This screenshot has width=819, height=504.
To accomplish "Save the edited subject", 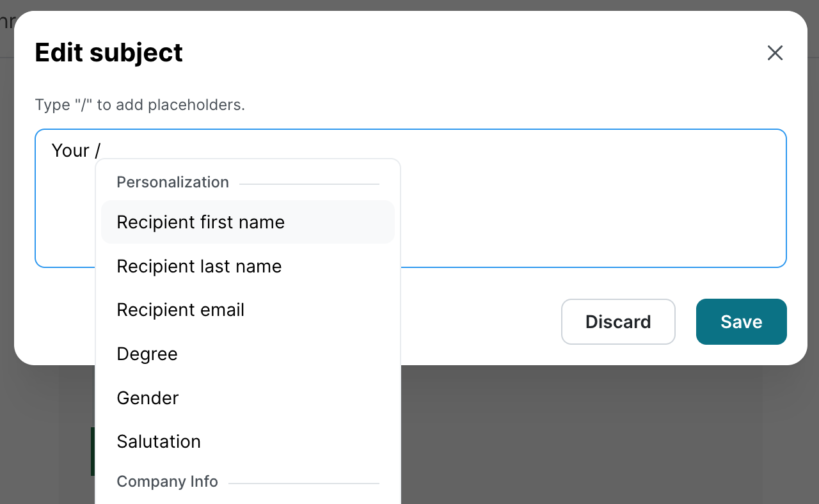I will point(741,322).
